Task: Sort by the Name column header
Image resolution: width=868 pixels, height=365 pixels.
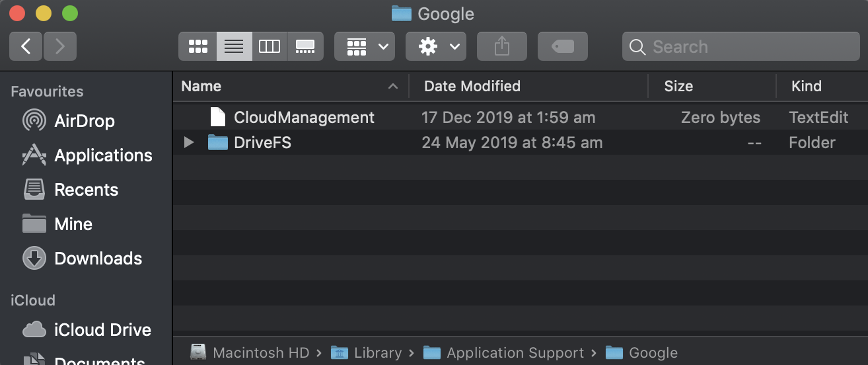Action: (x=291, y=86)
